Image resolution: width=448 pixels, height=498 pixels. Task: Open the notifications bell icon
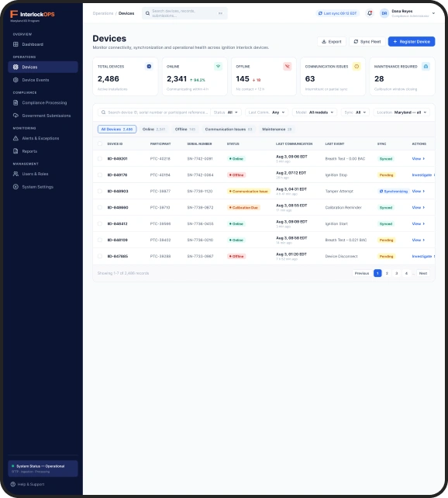pos(370,13)
